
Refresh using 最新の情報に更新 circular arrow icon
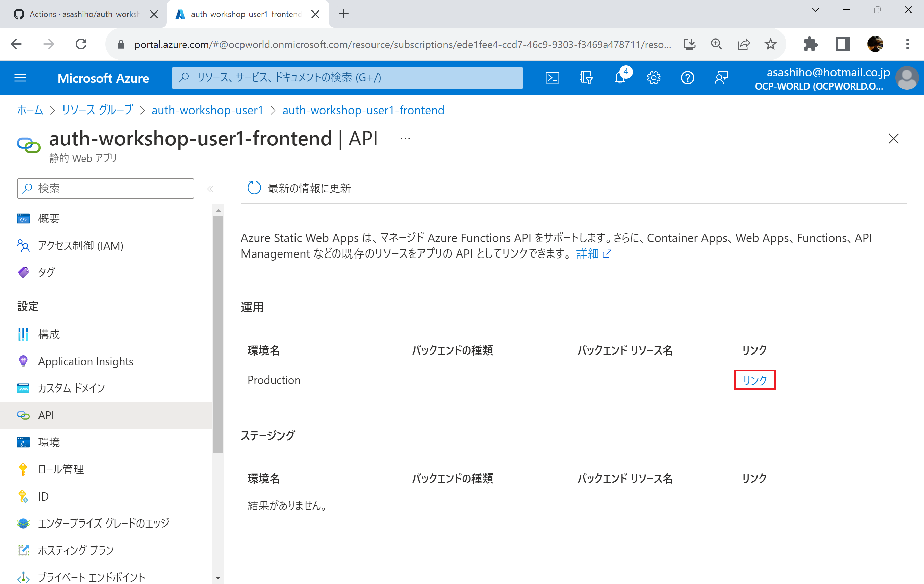254,188
